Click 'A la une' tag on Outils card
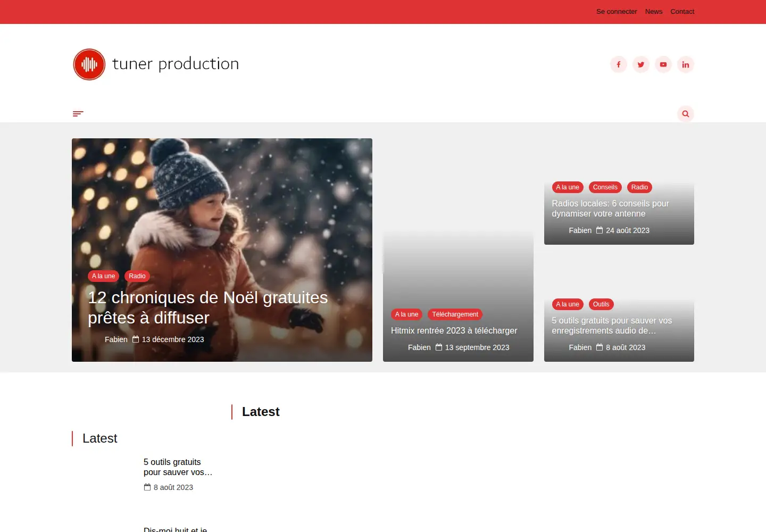Image resolution: width=766 pixels, height=532 pixels. pyautogui.click(x=568, y=304)
